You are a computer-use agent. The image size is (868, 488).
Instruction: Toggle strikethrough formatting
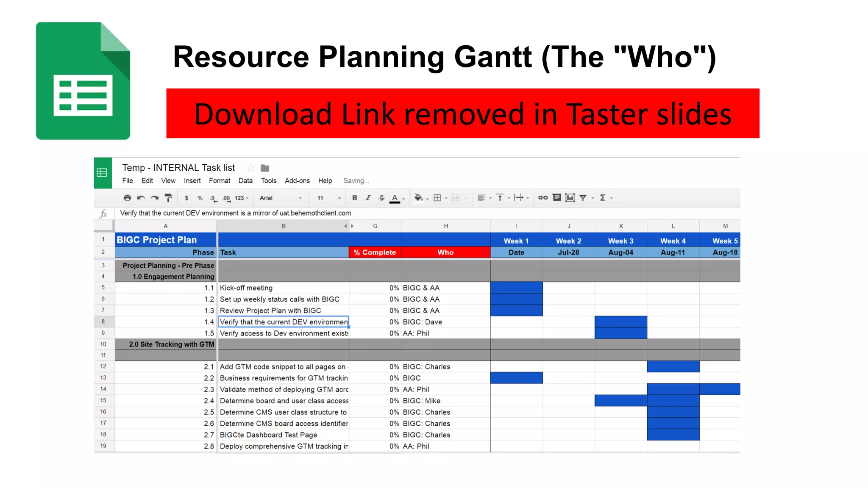pyautogui.click(x=381, y=198)
